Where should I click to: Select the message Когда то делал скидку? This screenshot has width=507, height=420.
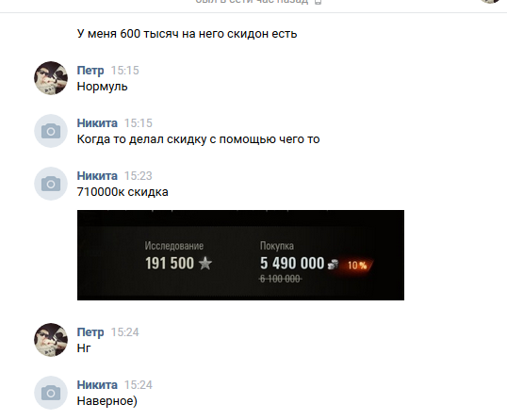coord(198,139)
